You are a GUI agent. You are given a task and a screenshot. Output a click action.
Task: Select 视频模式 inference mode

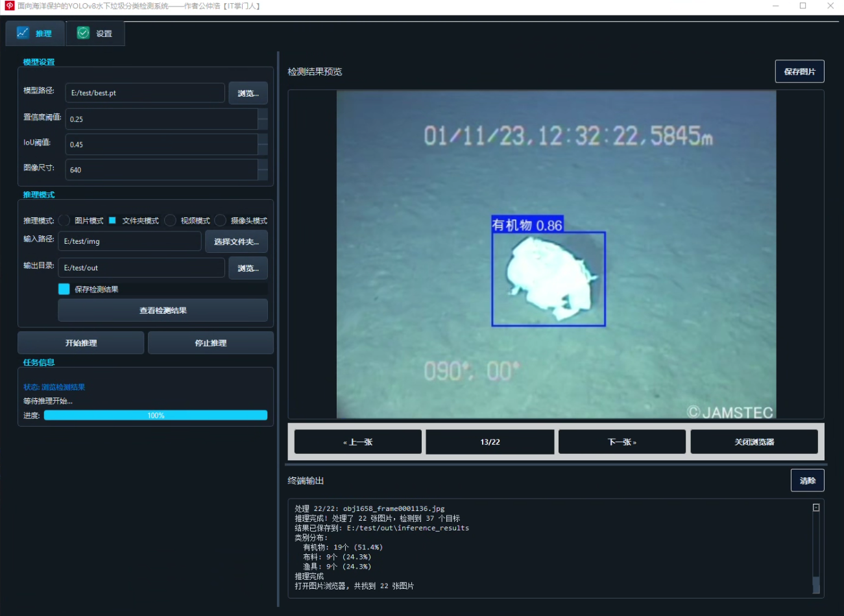pyautogui.click(x=169, y=220)
